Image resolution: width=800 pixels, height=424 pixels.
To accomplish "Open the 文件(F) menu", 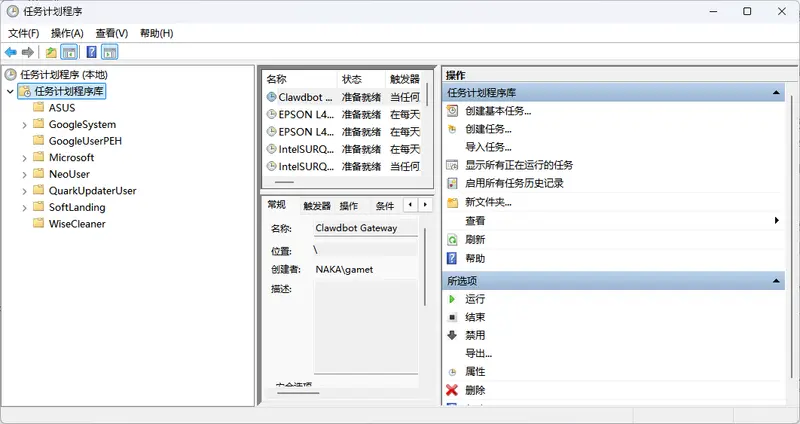I will (x=23, y=33).
